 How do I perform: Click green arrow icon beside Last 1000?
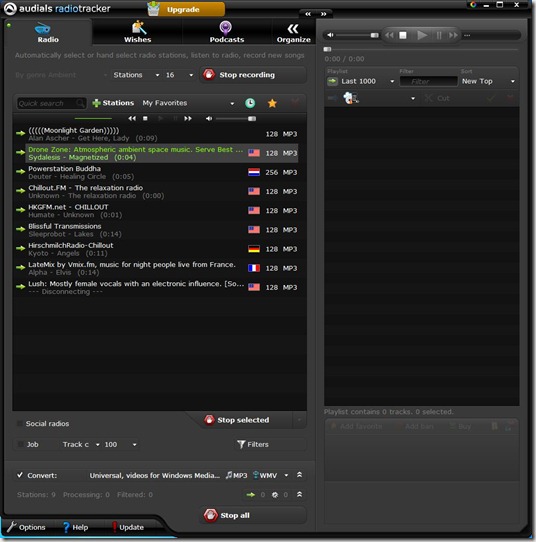332,81
